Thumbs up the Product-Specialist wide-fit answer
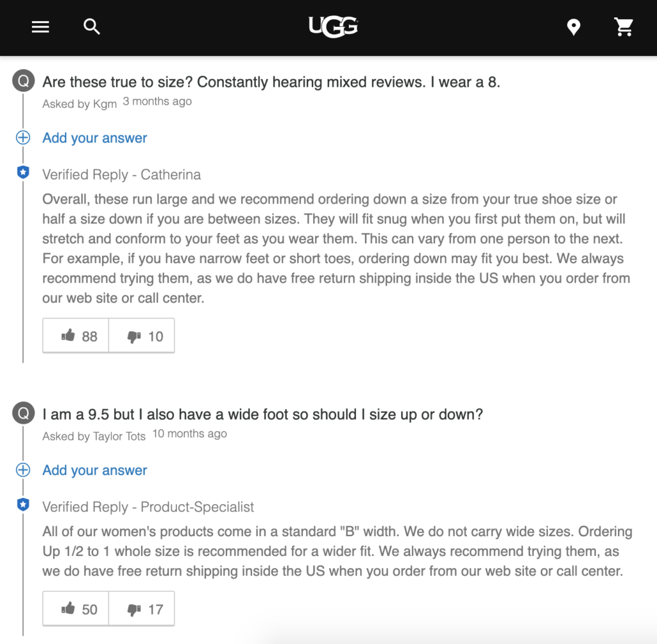 pyautogui.click(x=75, y=608)
